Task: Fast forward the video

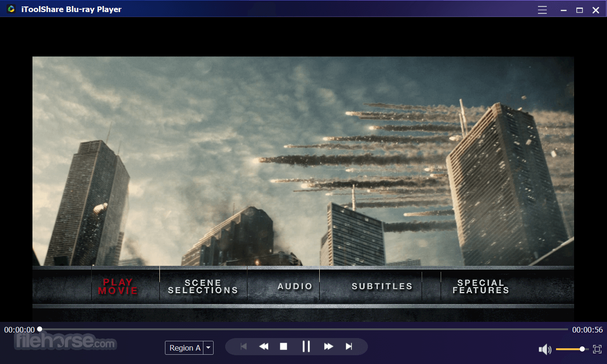Action: (329, 346)
